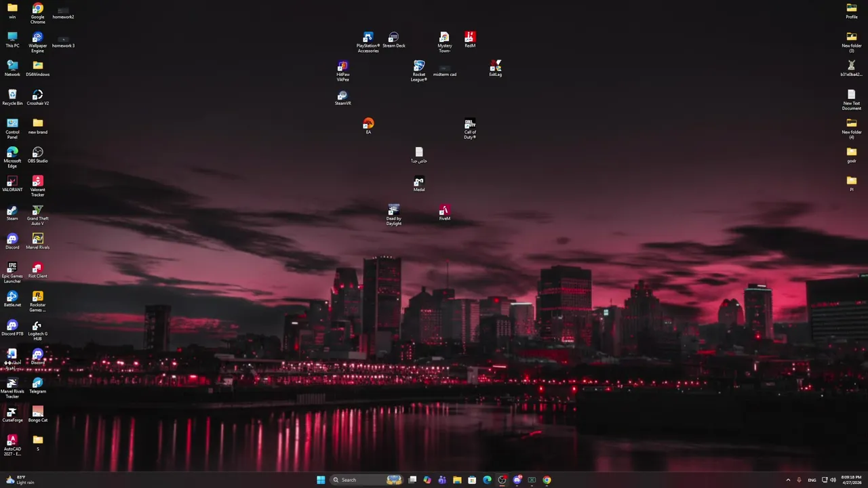This screenshot has height=488, width=868.
Task: Open Crosshair V2 shortcut
Action: (38, 98)
